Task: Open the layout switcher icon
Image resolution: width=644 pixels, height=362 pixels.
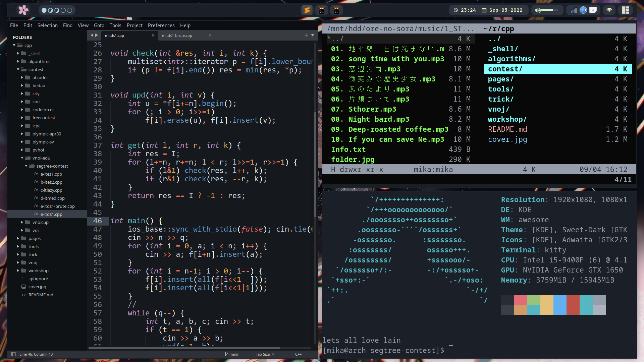Action: (626, 10)
